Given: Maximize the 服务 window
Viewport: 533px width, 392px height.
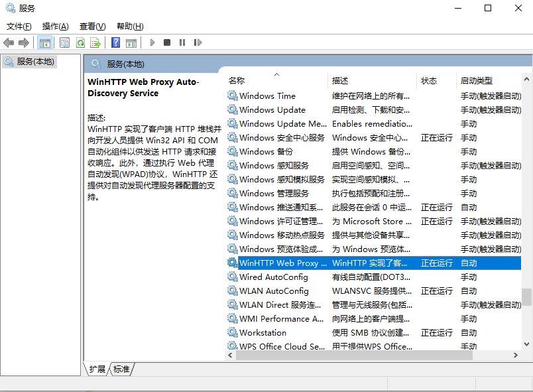Looking at the screenshot, I should click(488, 8).
